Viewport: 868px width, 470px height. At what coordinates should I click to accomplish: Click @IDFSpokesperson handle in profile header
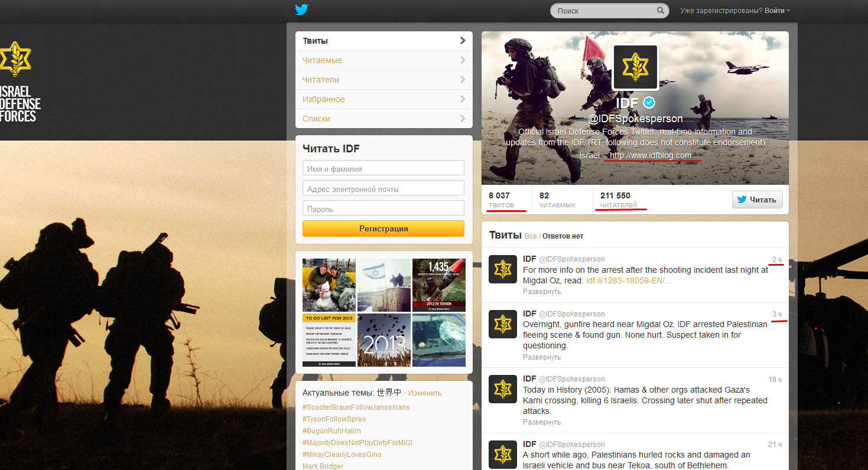[635, 119]
